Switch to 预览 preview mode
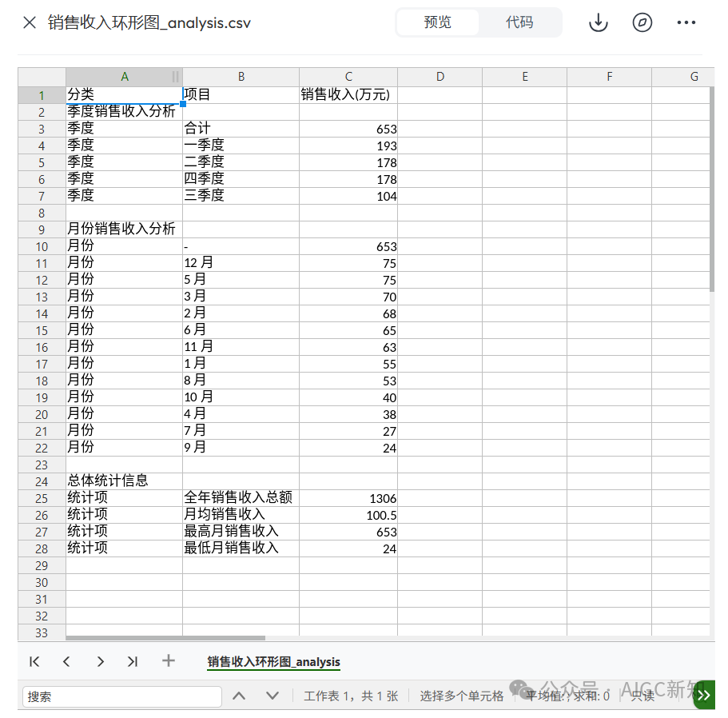 [x=437, y=22]
